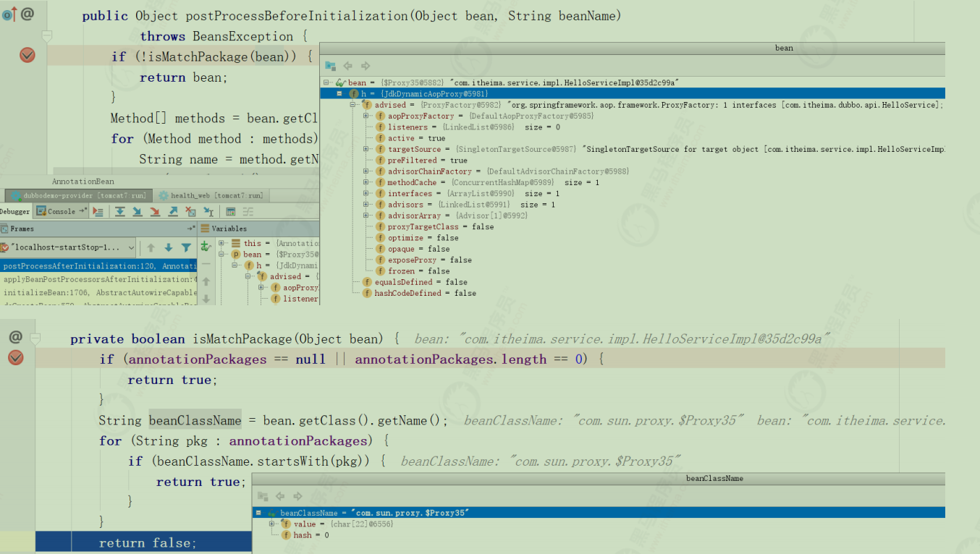Expand targetSource node in bean popup
This screenshot has width=980, height=554.
(366, 149)
